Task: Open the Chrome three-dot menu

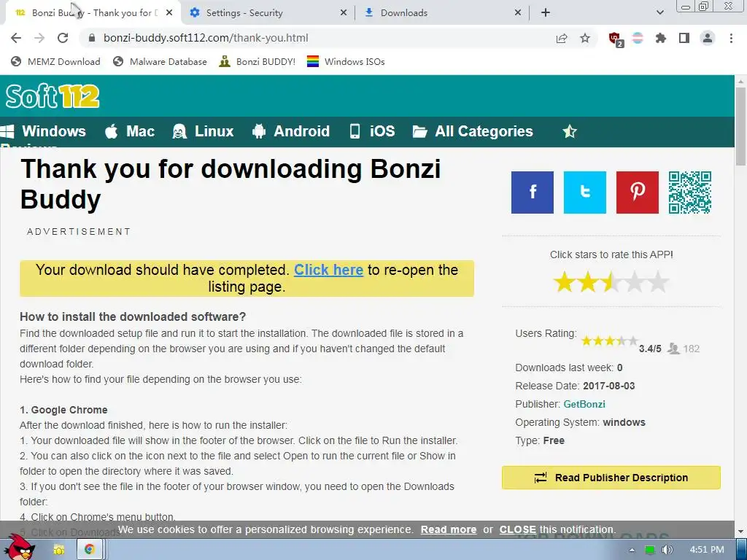Action: point(731,38)
